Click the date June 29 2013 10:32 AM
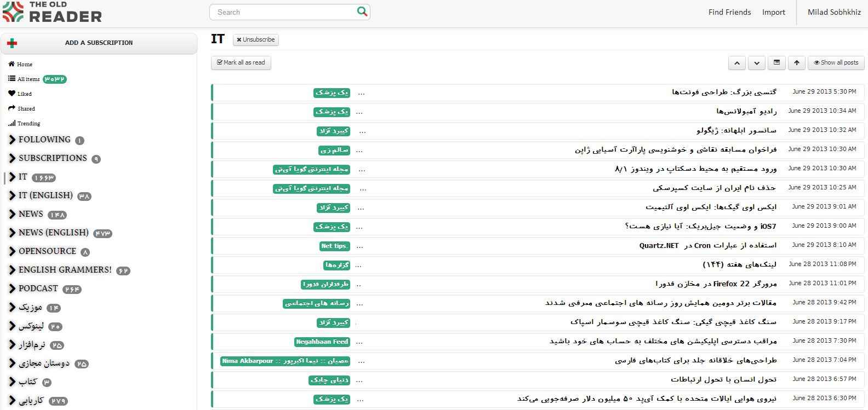This screenshot has width=868, height=410. point(822,130)
